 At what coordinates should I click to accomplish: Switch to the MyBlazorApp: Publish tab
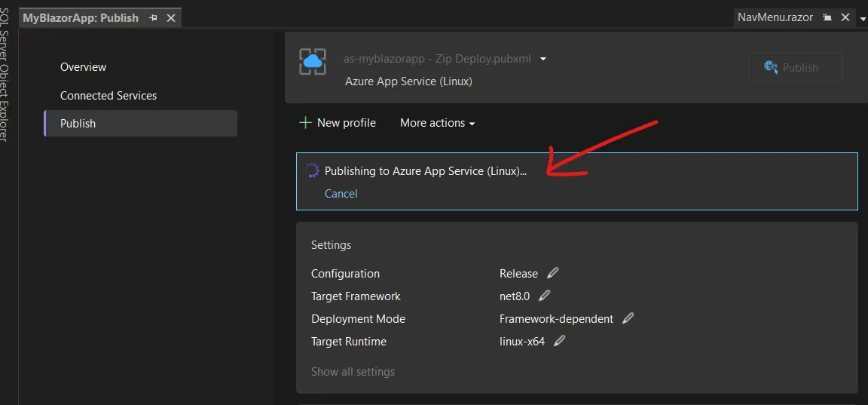point(81,18)
